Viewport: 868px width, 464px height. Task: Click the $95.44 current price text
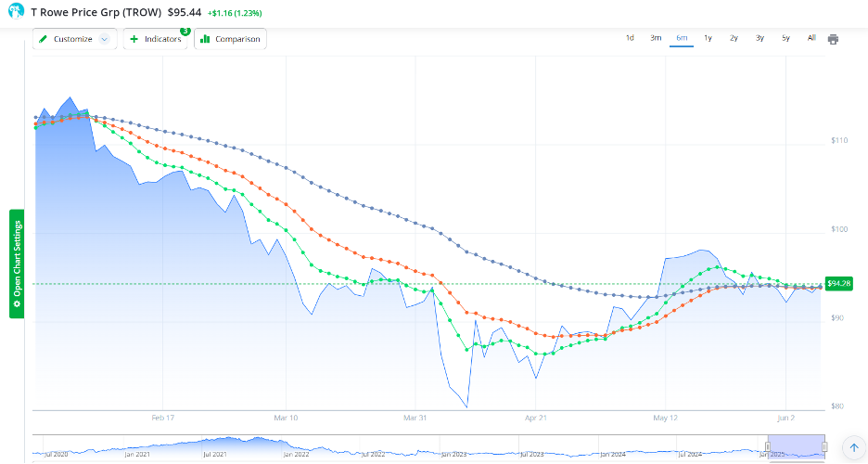(185, 12)
